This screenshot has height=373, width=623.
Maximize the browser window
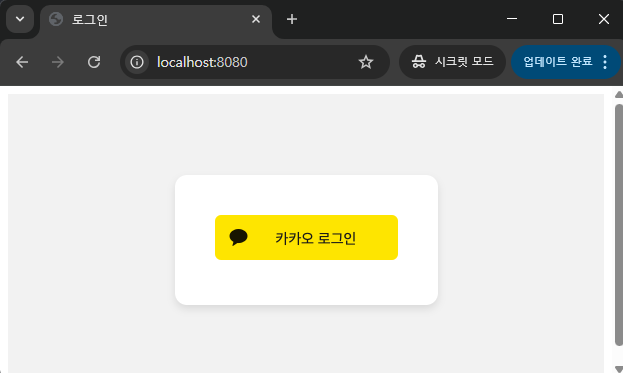click(x=558, y=19)
